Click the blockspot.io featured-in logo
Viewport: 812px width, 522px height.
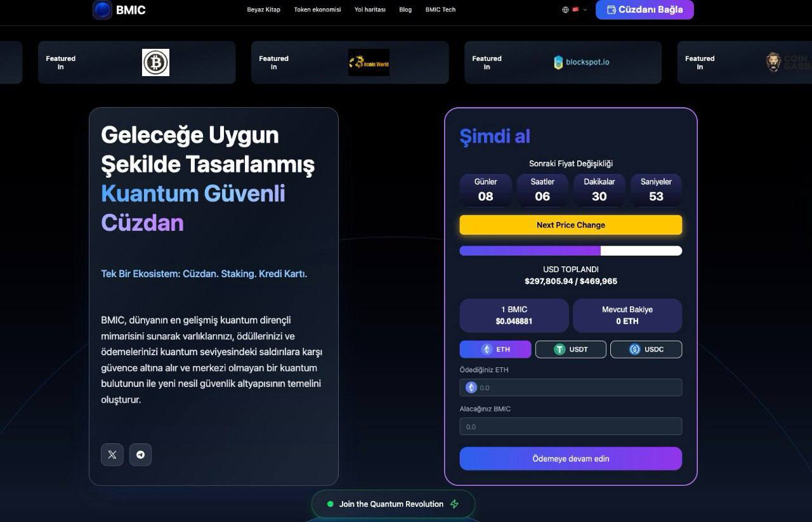click(x=580, y=62)
